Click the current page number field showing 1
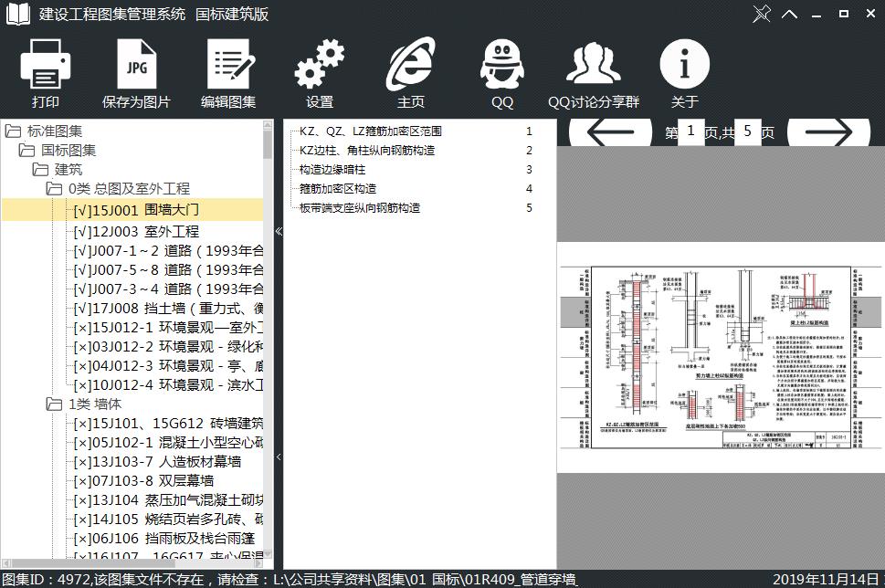 690,131
